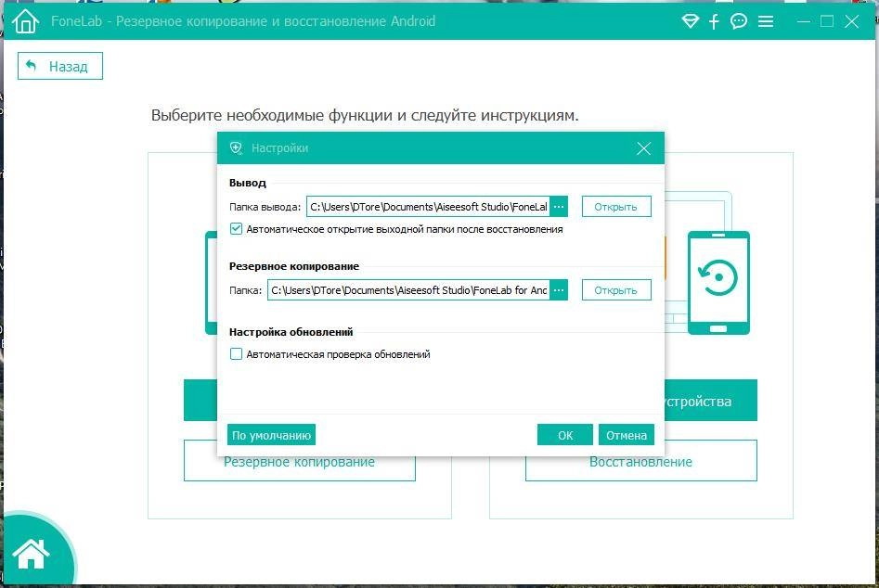The image size is (879, 588).
Task: Browse output folder with the ellipsis button
Action: (559, 207)
